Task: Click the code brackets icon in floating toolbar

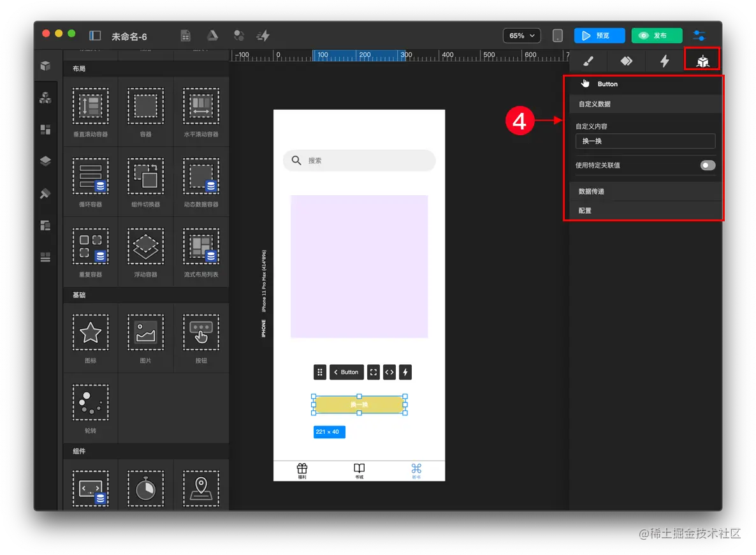Action: click(389, 372)
